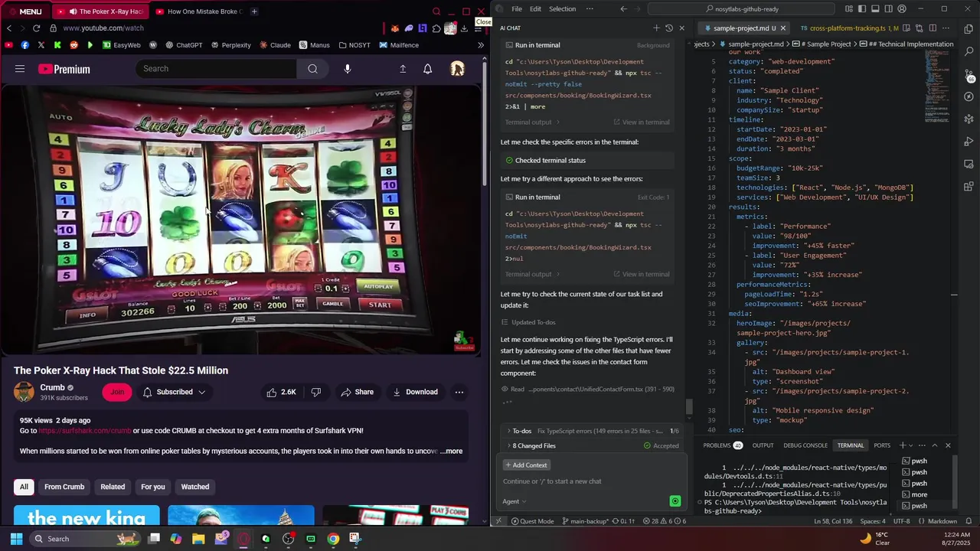
Task: Open the main-backup branch selector
Action: point(584,521)
